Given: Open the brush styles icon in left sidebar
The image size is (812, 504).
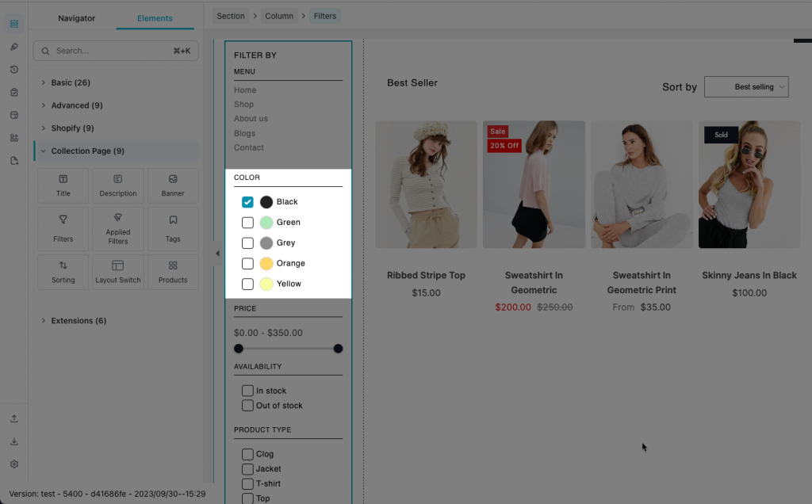Looking at the screenshot, I should [14, 47].
